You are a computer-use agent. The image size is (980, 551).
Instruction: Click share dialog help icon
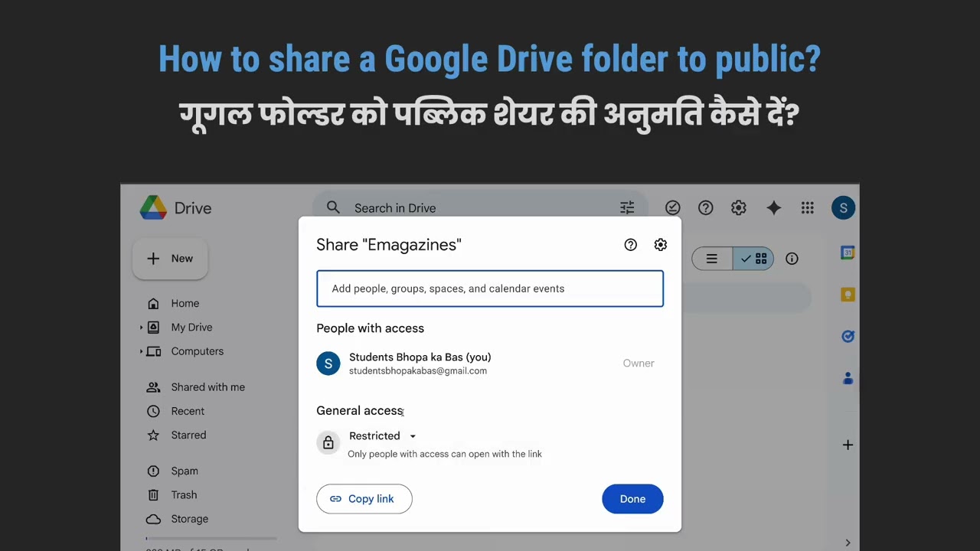coord(631,245)
